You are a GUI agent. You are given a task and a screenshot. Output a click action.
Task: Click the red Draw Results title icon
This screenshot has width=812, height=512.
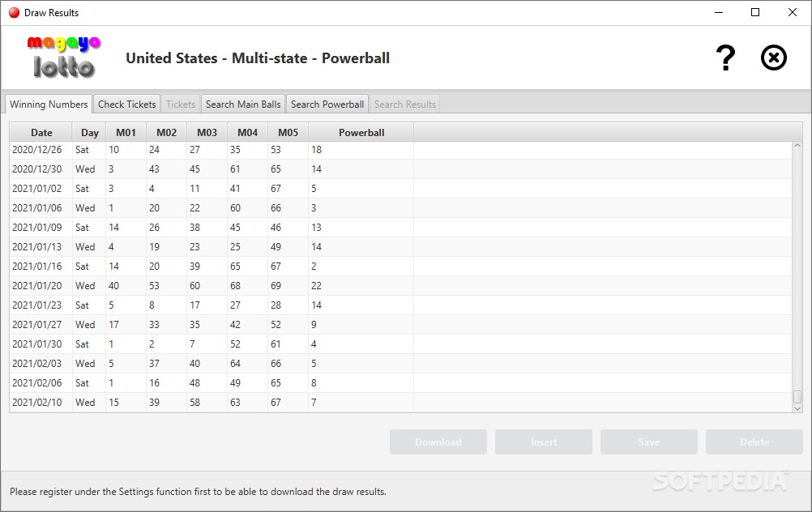[14, 13]
